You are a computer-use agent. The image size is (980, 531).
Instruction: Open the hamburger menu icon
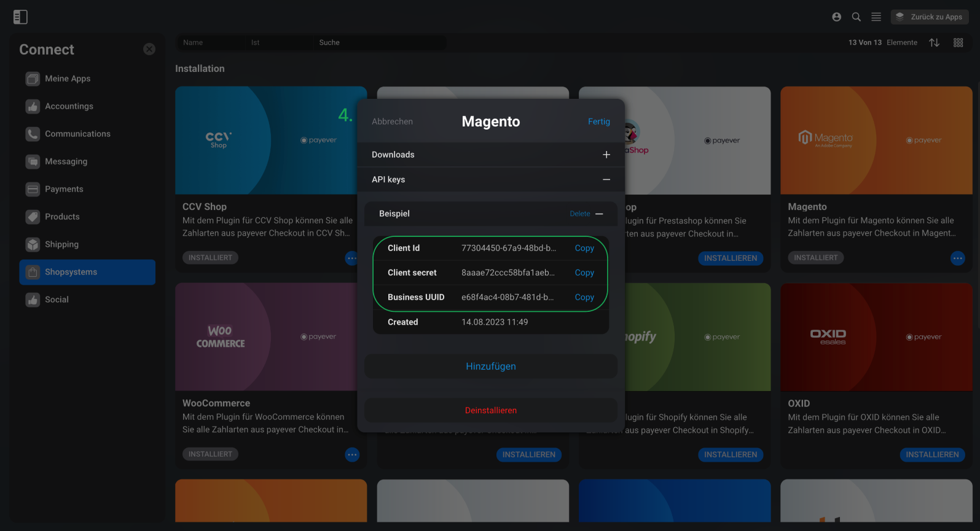(876, 17)
